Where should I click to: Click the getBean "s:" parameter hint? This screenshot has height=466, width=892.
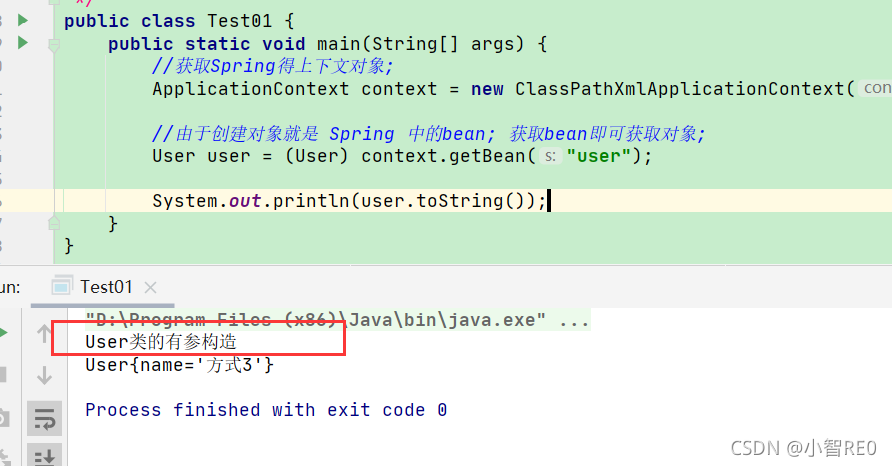coord(550,156)
